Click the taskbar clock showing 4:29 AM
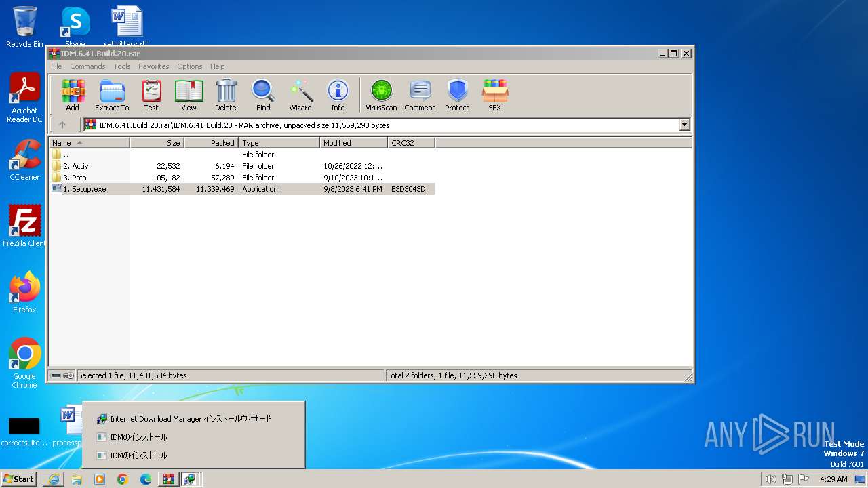Viewport: 868px width, 488px height. pos(833,479)
